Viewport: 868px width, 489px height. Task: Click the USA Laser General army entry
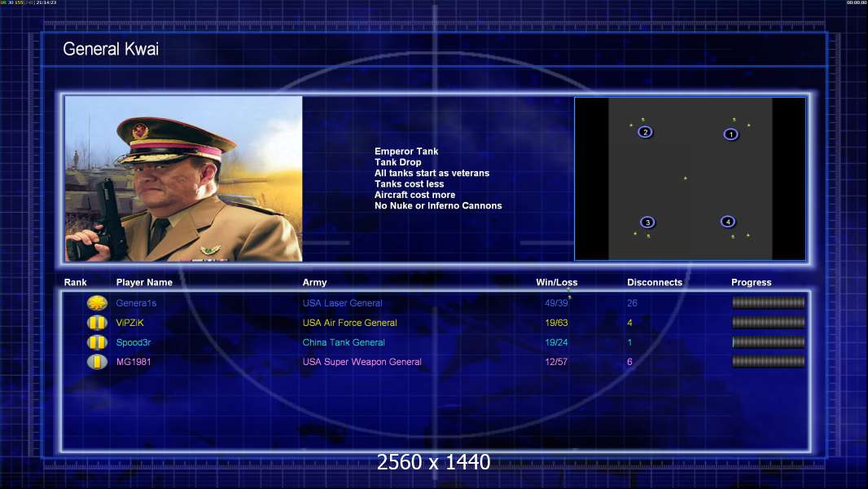pos(342,303)
